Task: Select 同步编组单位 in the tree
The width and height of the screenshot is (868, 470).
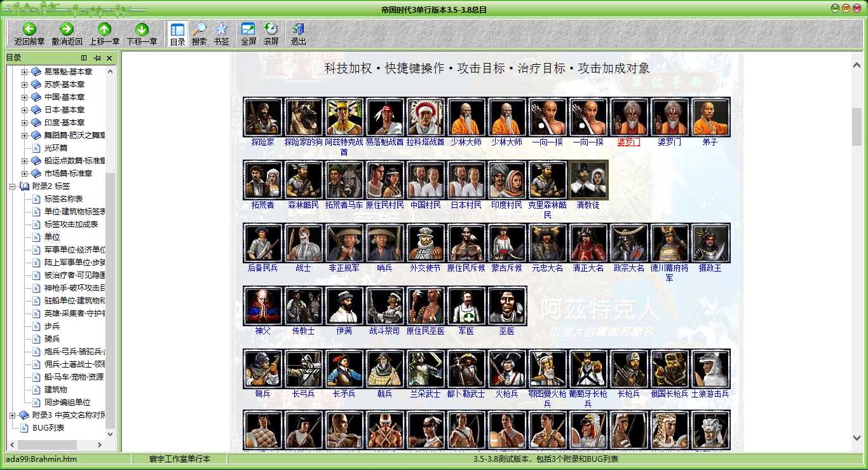Action: 67,402
